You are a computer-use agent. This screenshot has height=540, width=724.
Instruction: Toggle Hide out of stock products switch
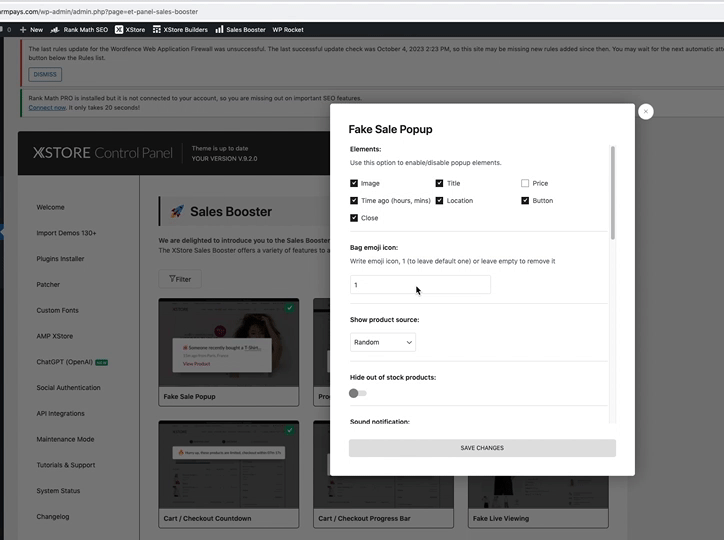click(358, 393)
